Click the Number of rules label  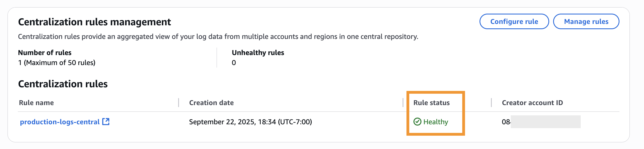pyautogui.click(x=45, y=53)
